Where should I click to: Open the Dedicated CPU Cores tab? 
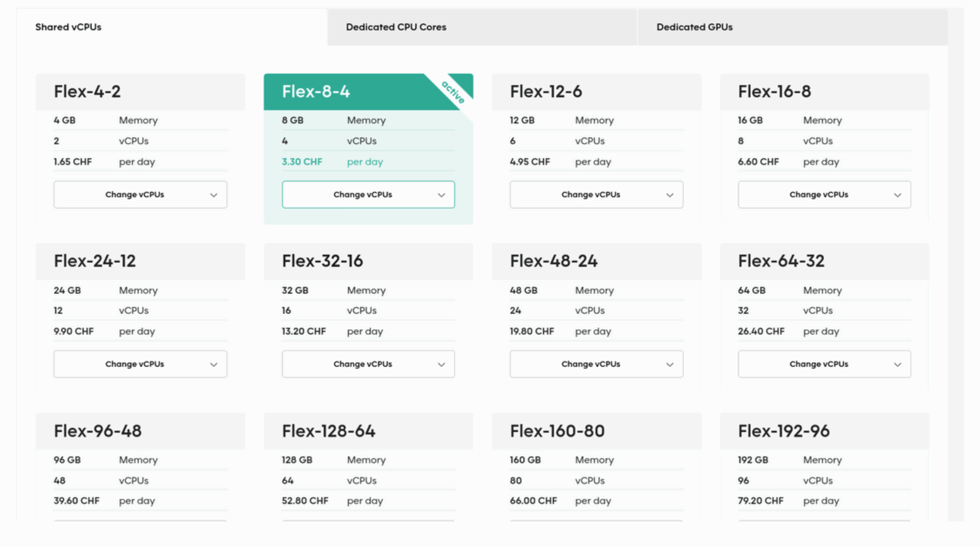482,27
